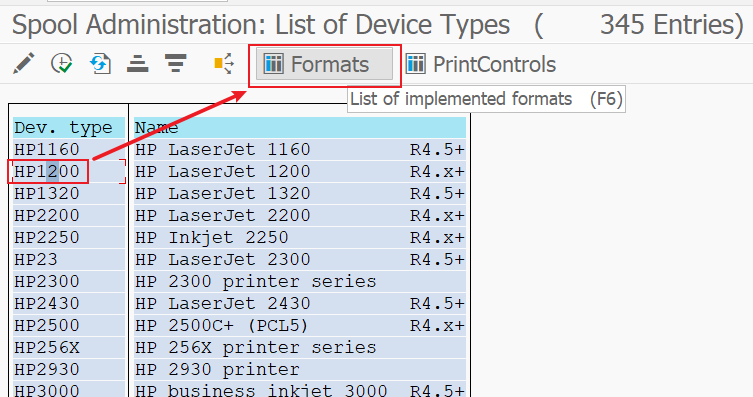Viewport: 753px width, 397px height.
Task: Click name HP LaserJet 1320
Action: [x=223, y=193]
